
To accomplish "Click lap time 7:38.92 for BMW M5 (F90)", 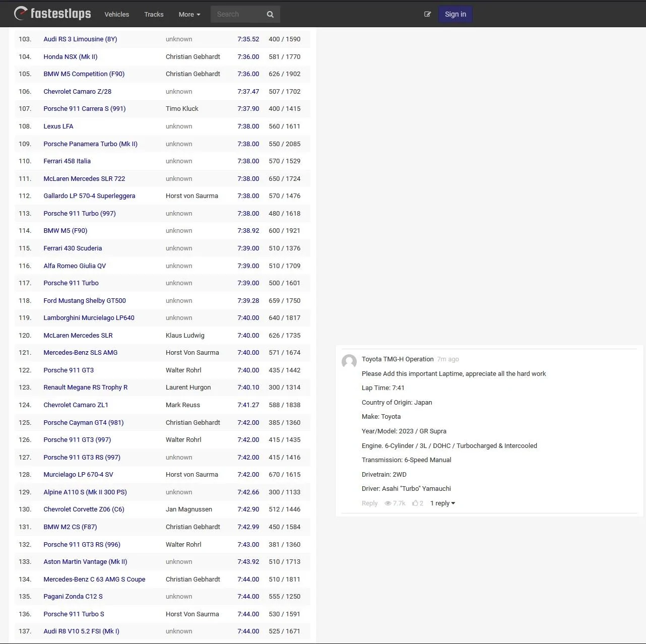I will pyautogui.click(x=248, y=231).
